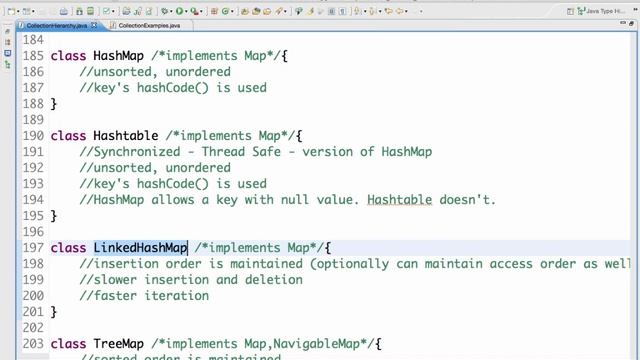Click the Synchronized Thread Safe comment line

click(256, 152)
